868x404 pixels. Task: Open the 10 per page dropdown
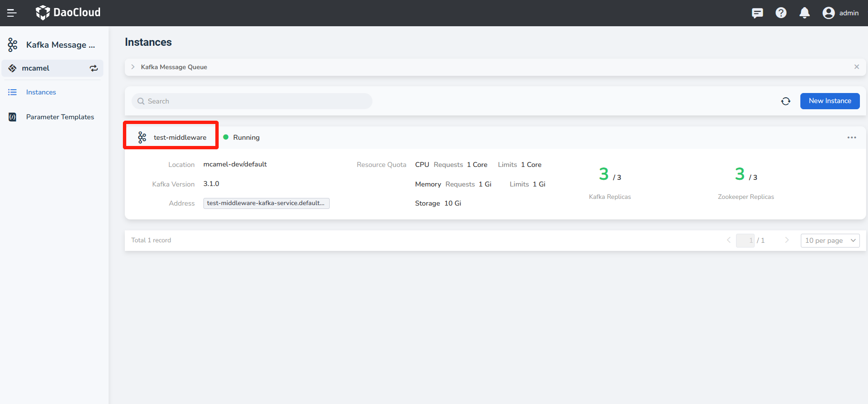830,240
